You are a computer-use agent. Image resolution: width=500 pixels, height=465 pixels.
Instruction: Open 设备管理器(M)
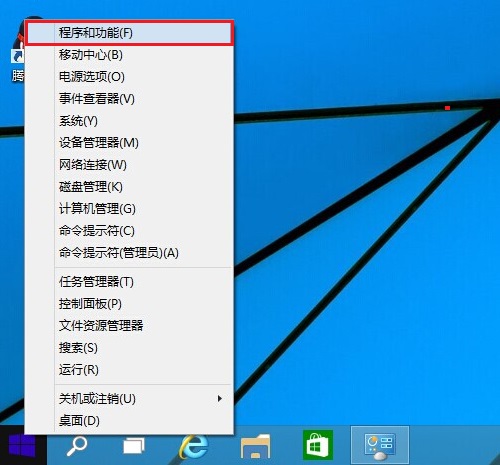(129, 143)
